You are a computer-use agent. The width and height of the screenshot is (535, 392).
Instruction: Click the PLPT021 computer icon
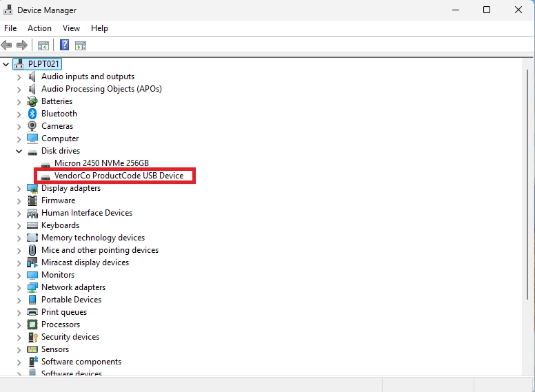[19, 64]
